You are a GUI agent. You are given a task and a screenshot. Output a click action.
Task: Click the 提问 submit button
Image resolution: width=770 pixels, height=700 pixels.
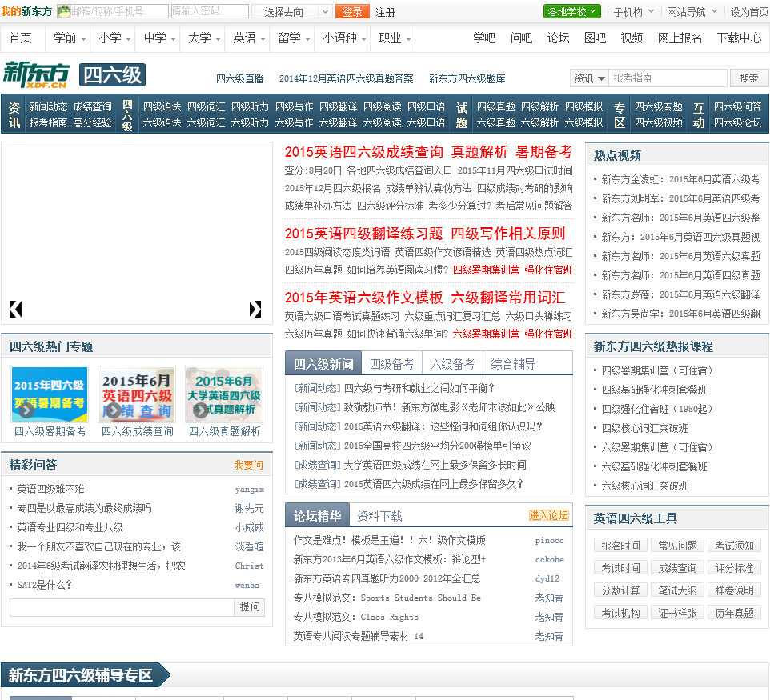tap(250, 606)
